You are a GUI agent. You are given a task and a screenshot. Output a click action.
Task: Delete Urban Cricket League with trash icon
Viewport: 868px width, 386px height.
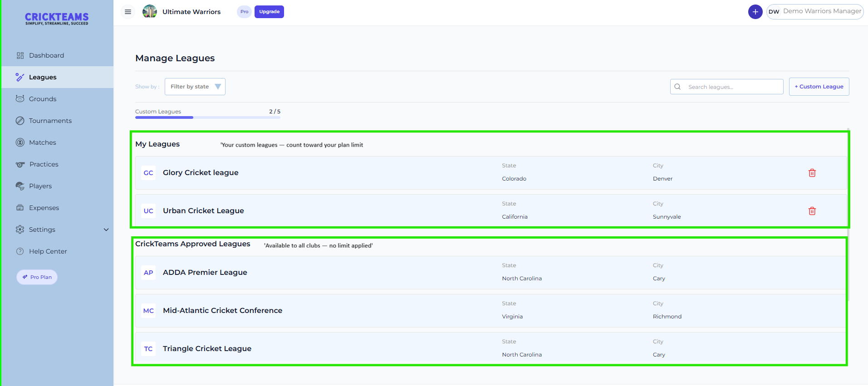[x=812, y=211]
